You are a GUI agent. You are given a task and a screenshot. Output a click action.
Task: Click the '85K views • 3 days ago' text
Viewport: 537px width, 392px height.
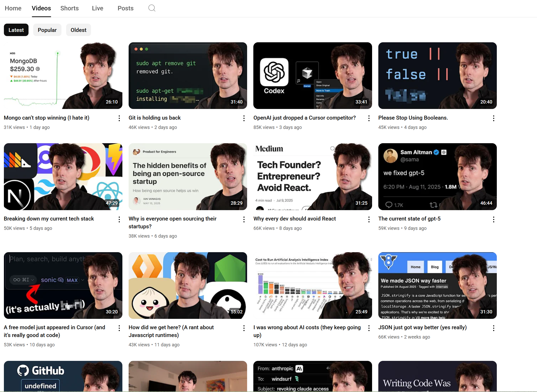point(277,127)
